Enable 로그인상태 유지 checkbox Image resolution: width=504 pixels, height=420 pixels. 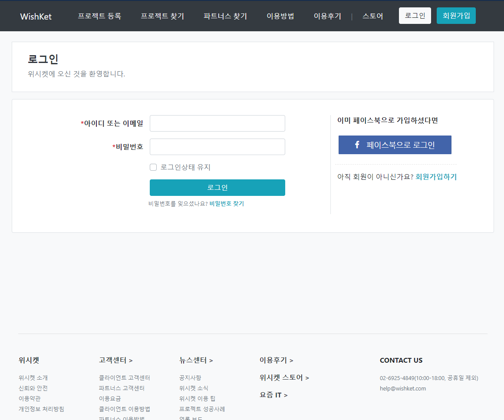(x=153, y=167)
